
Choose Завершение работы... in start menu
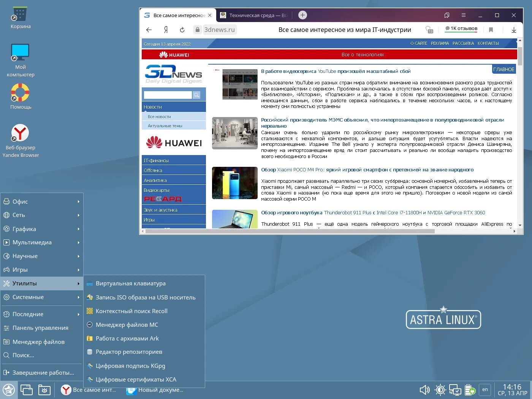[42, 373]
